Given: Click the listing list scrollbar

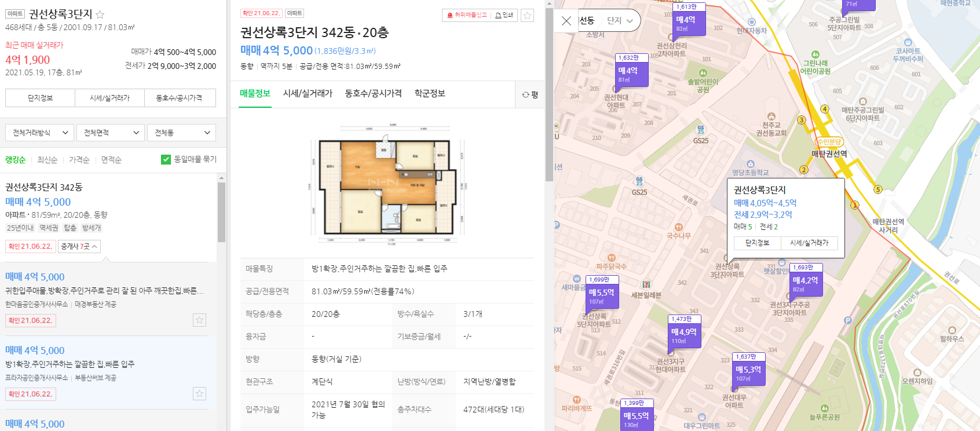Looking at the screenshot, I should [x=221, y=213].
